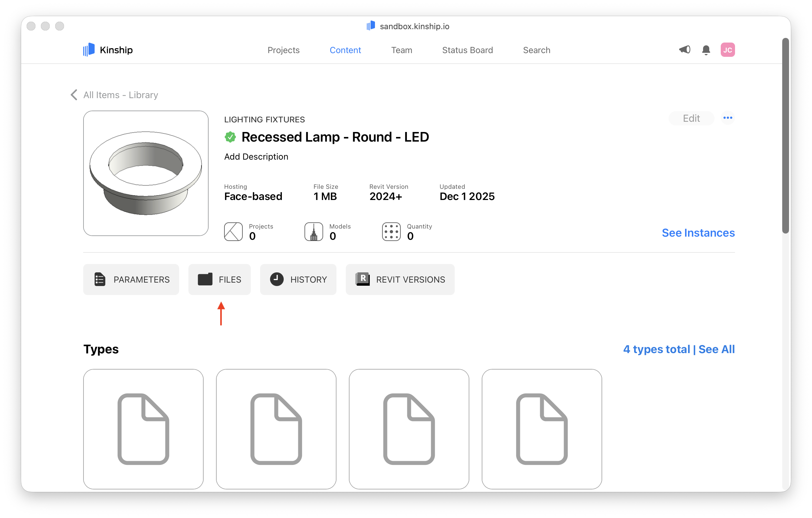Click the See Instances link

tap(698, 233)
